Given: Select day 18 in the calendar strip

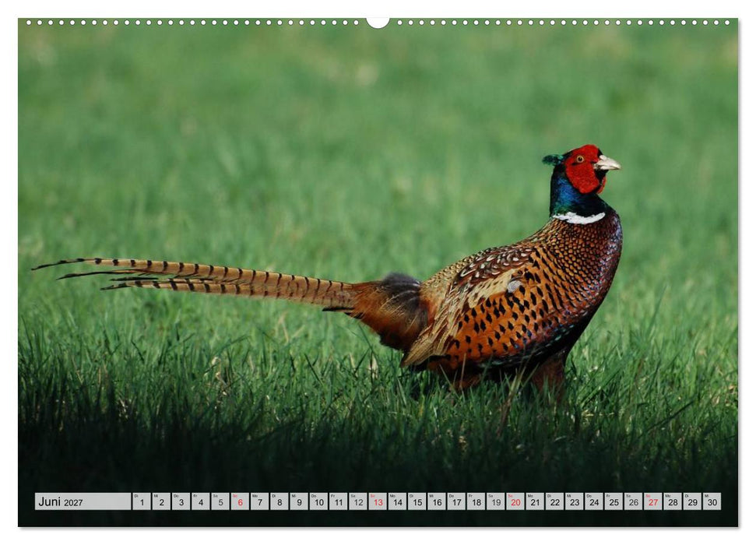Looking at the screenshot, I should point(476,501).
